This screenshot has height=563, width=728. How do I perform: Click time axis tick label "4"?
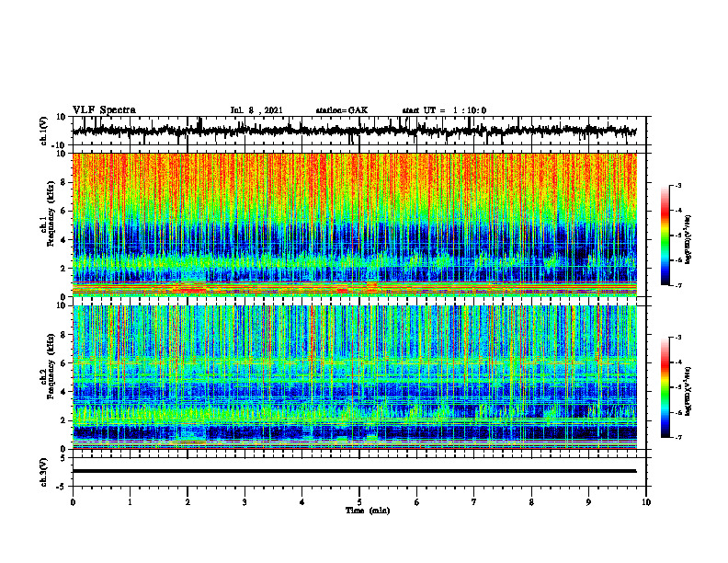302,502
